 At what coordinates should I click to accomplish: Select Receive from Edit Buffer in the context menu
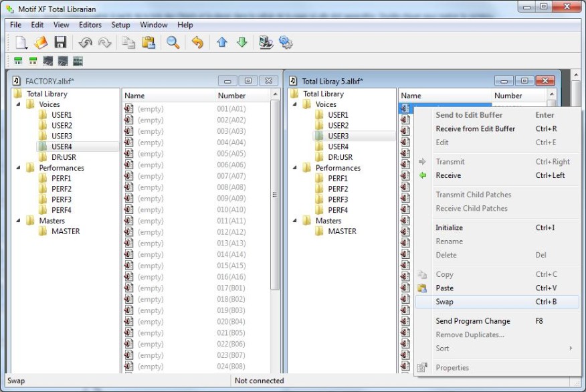tap(497, 128)
